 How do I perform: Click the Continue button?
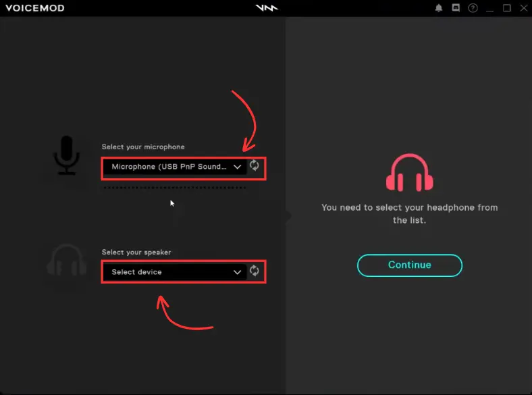[x=410, y=265]
